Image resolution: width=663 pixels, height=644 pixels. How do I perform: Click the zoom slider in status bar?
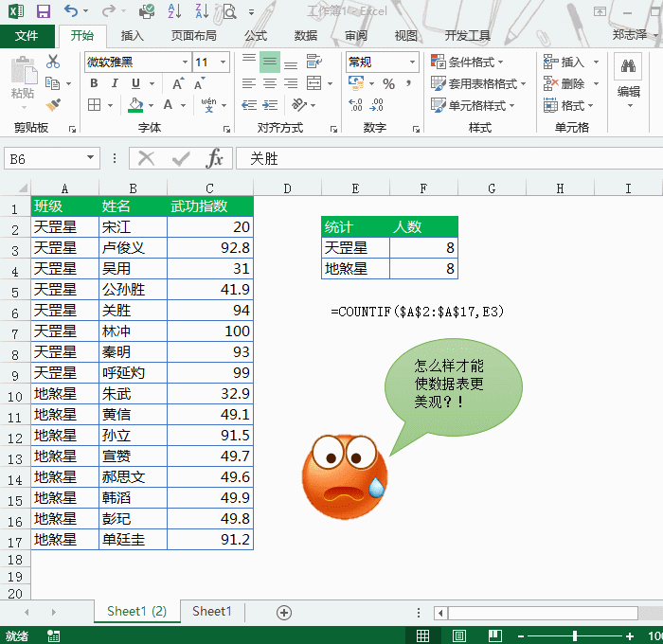[x=573, y=635]
